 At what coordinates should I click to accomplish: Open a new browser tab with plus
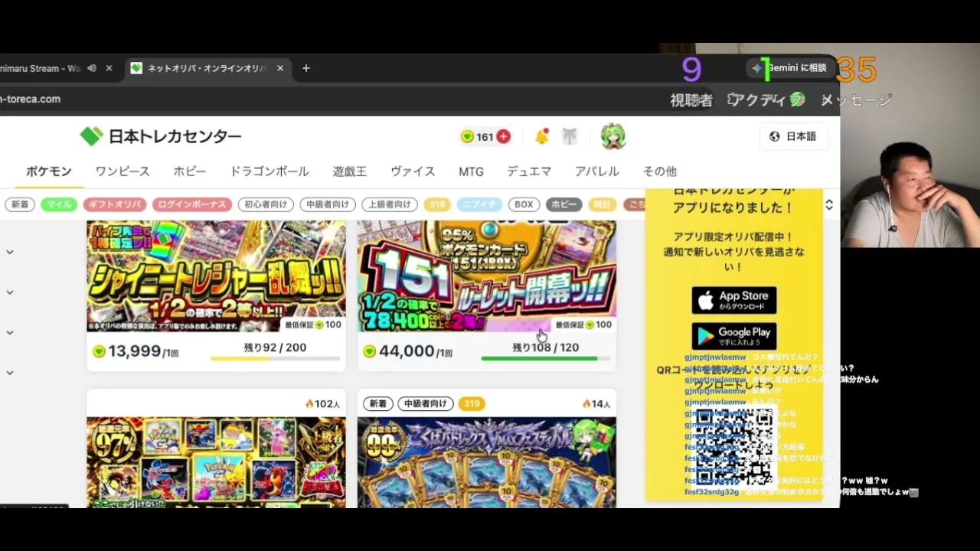tap(306, 68)
